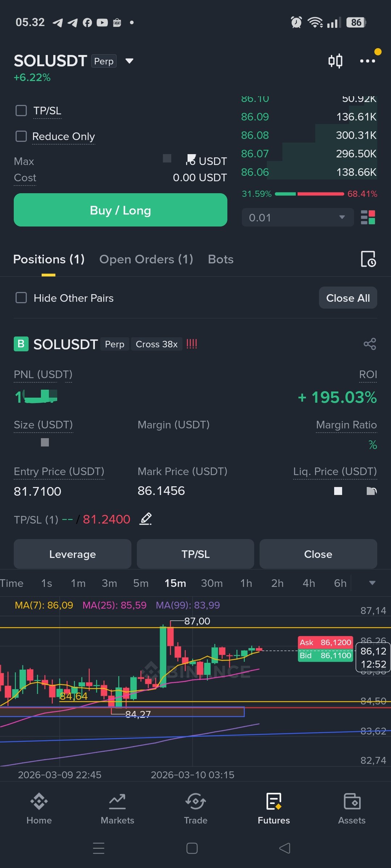The image size is (391, 868).
Task: Tap the order book layout icon
Action: pyautogui.click(x=368, y=217)
